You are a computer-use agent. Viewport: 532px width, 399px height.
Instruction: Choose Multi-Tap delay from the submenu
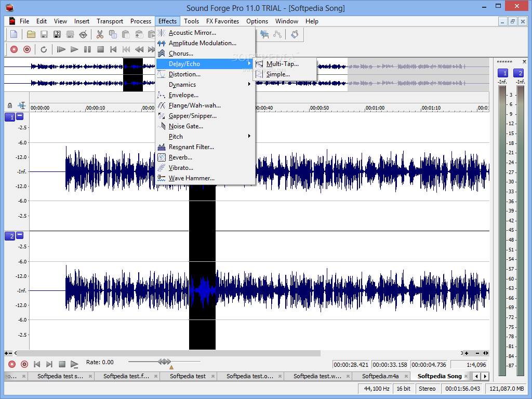[x=285, y=64]
